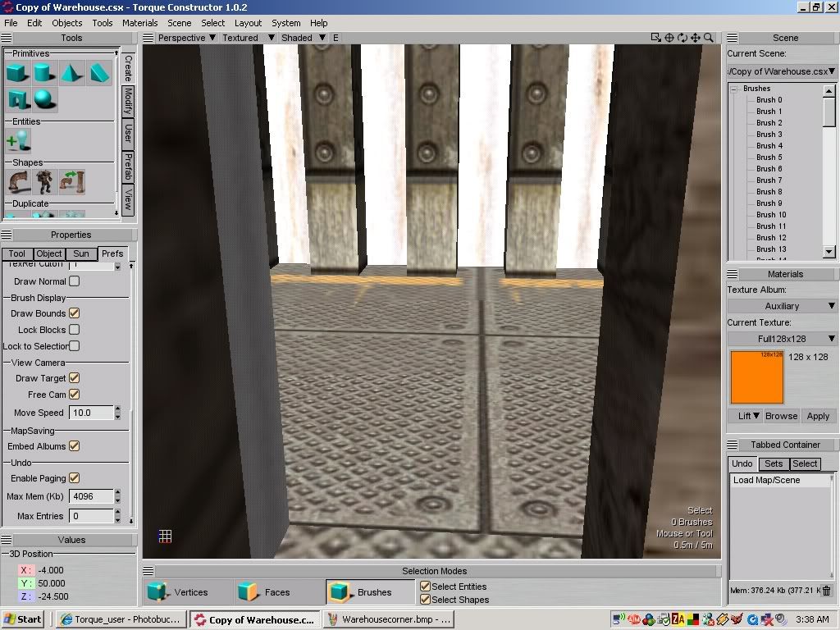This screenshot has width=840, height=630.
Task: Open the Perspective view dropdown
Action: (x=186, y=38)
